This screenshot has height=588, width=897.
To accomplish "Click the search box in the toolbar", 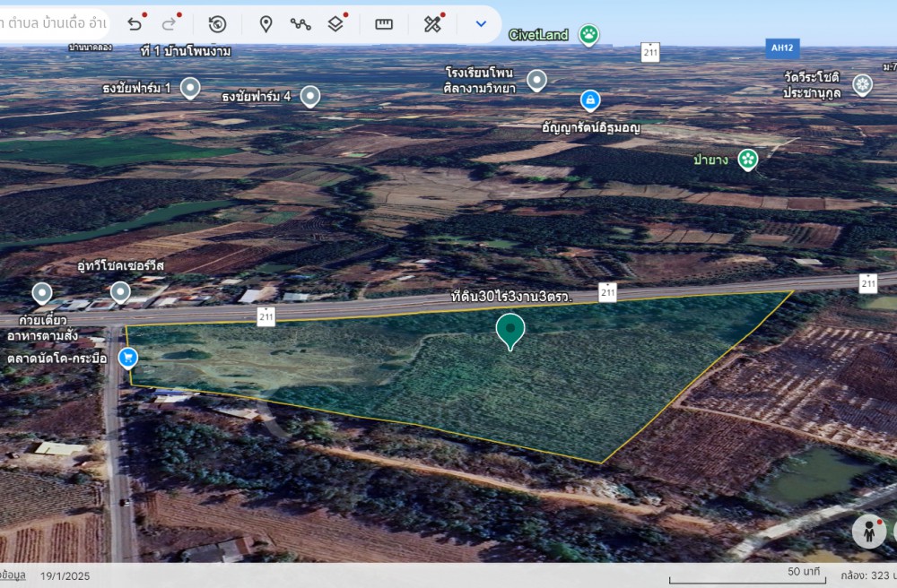I will pos(54,24).
